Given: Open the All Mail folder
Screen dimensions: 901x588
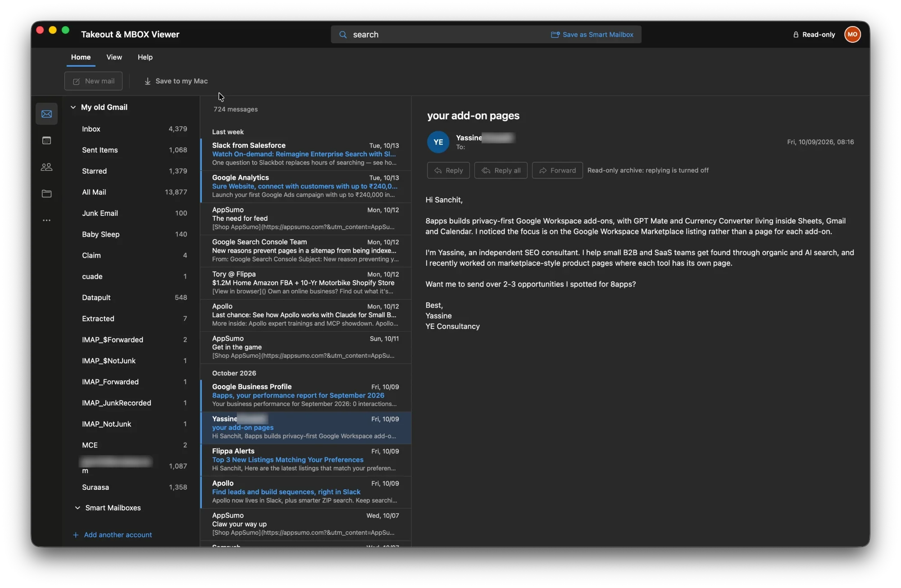Looking at the screenshot, I should point(134,192).
